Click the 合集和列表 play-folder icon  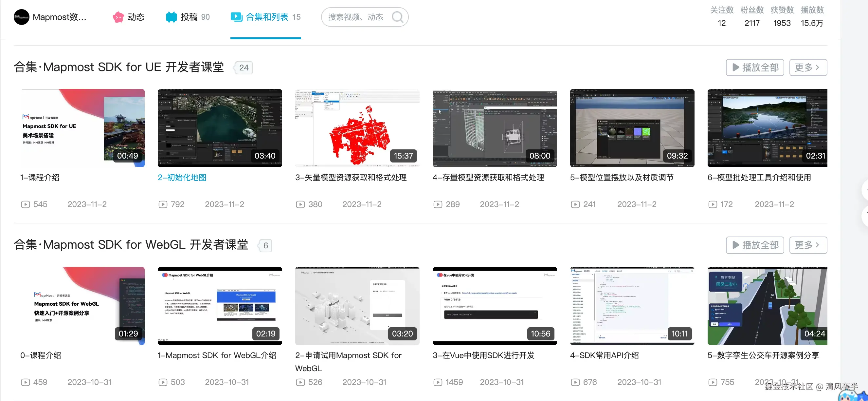237,17
